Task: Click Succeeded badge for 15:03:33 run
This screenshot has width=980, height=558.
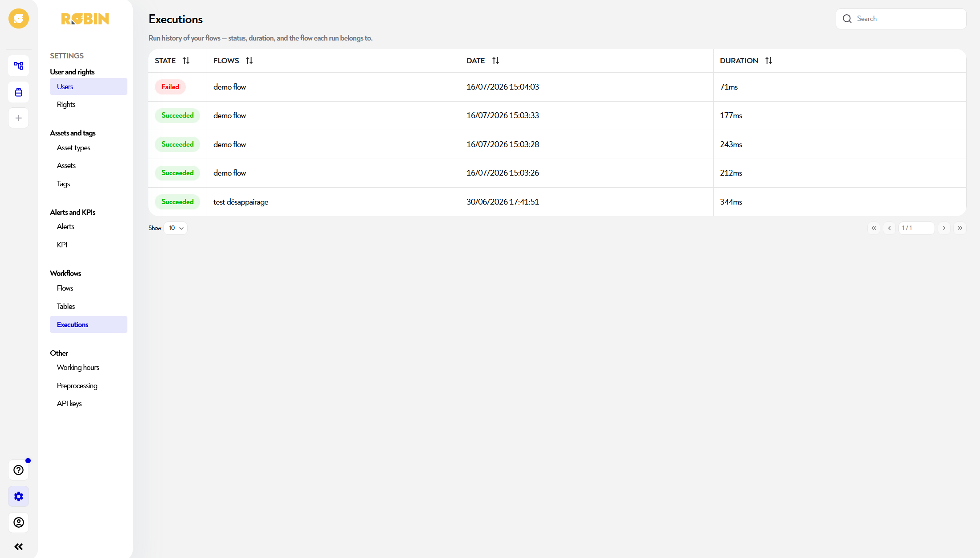Action: 177,115
